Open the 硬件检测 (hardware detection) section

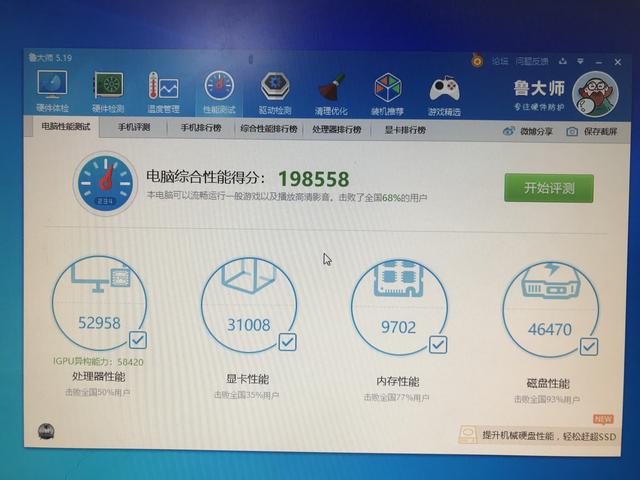tap(108, 91)
